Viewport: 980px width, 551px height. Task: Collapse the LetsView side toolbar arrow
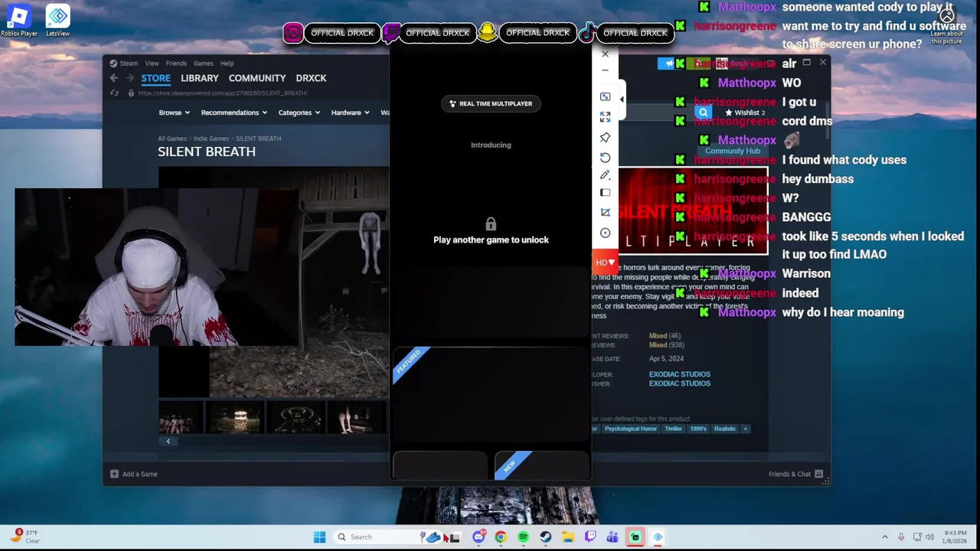tap(622, 99)
